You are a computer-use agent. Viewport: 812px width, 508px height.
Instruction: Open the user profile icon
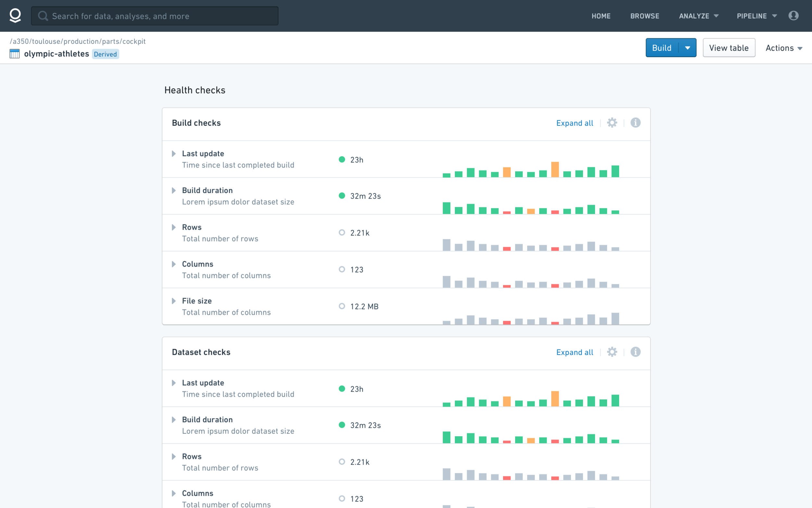(x=793, y=16)
